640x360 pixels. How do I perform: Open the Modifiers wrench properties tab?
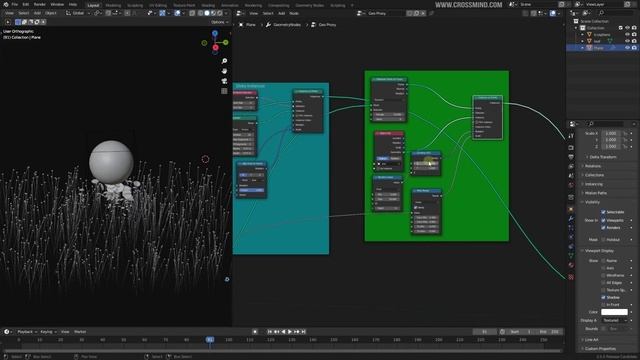point(571,219)
